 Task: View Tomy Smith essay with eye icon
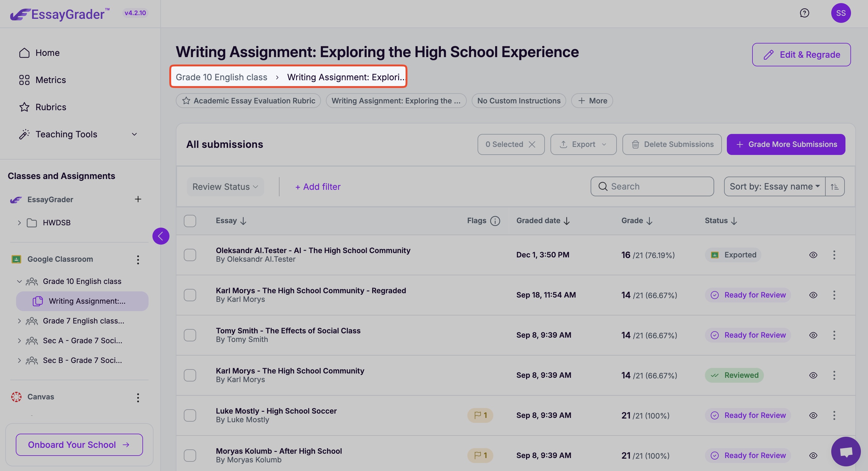tap(813, 335)
